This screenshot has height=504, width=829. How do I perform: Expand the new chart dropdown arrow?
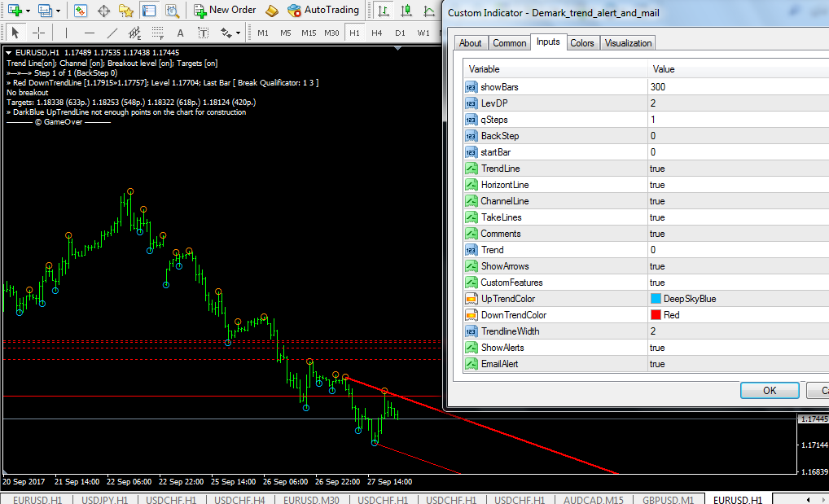coord(28,11)
